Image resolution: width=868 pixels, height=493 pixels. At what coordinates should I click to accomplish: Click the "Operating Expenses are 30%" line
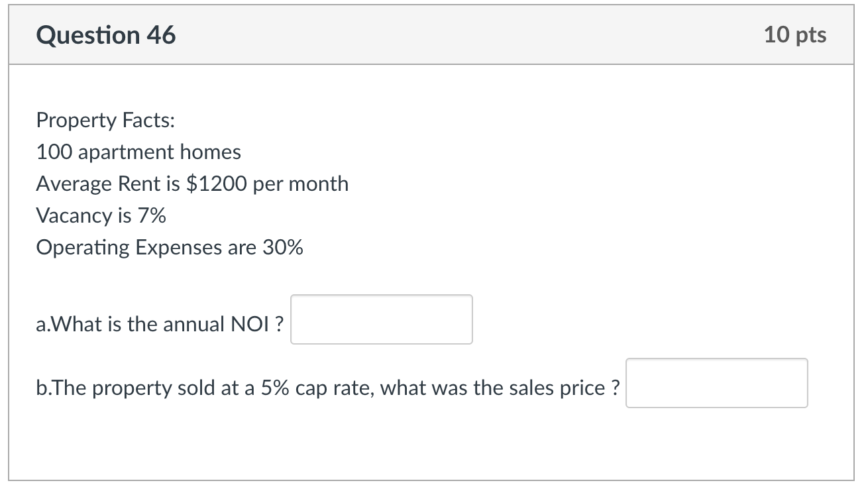170,247
